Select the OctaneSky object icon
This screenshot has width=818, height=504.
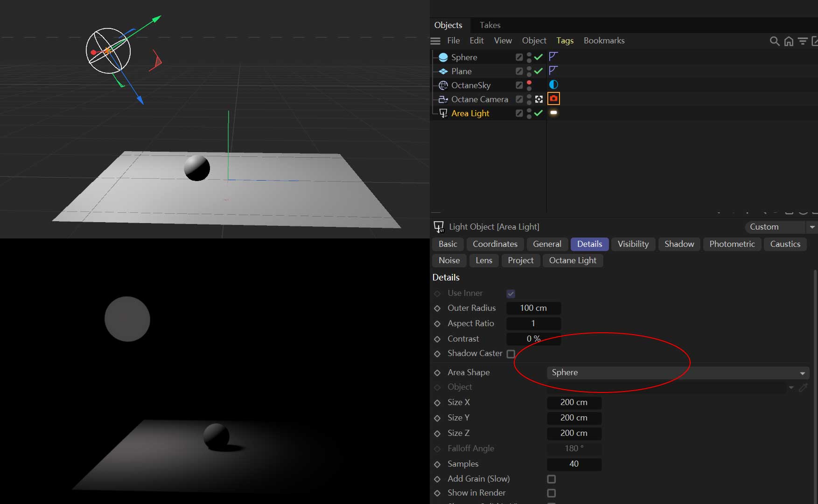tap(443, 85)
